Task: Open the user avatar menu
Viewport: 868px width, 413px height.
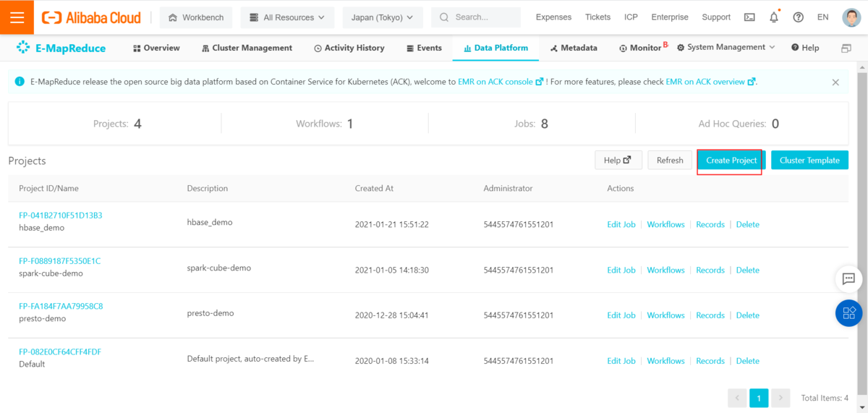Action: pos(851,17)
